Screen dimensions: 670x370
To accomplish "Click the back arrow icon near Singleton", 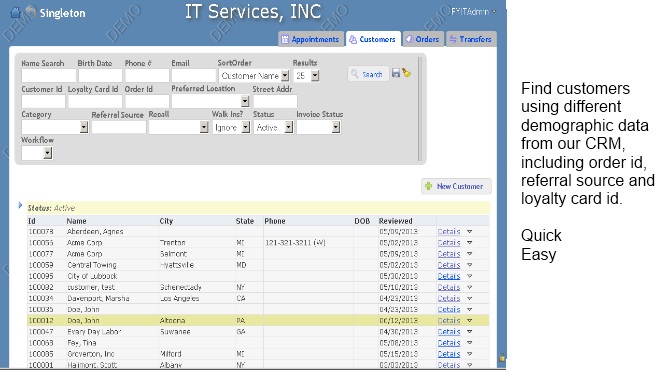I will [x=30, y=11].
